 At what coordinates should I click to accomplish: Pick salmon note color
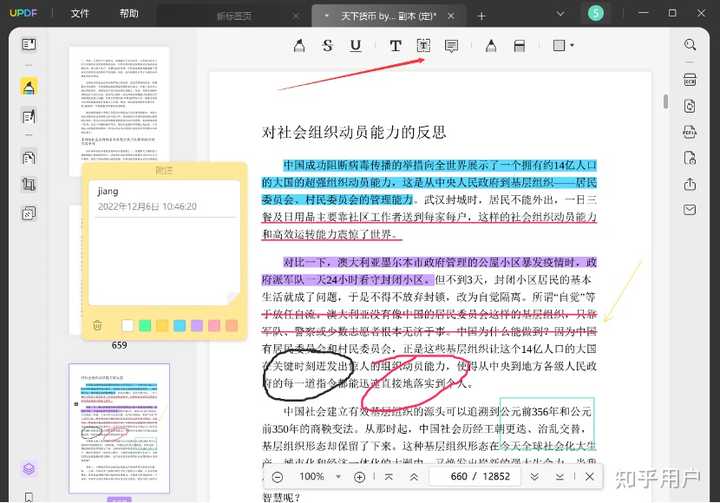[232, 325]
